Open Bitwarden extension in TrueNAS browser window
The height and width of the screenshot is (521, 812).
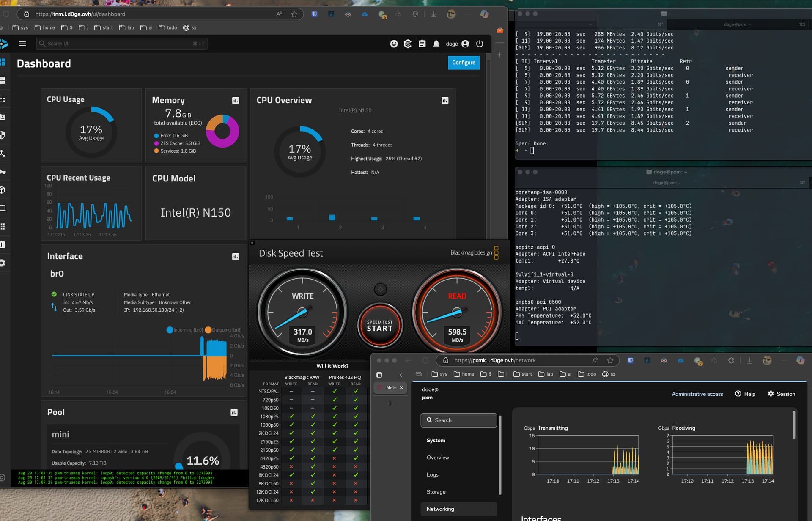tap(314, 14)
